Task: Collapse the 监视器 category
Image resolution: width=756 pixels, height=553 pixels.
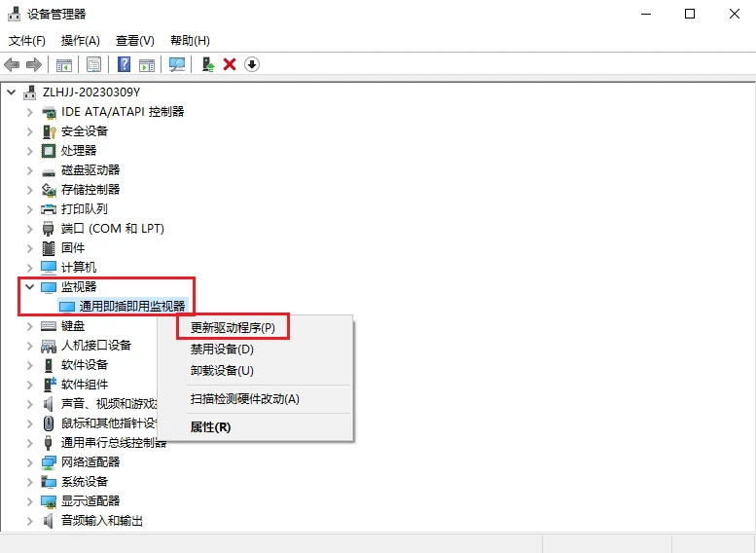Action: click(x=30, y=286)
